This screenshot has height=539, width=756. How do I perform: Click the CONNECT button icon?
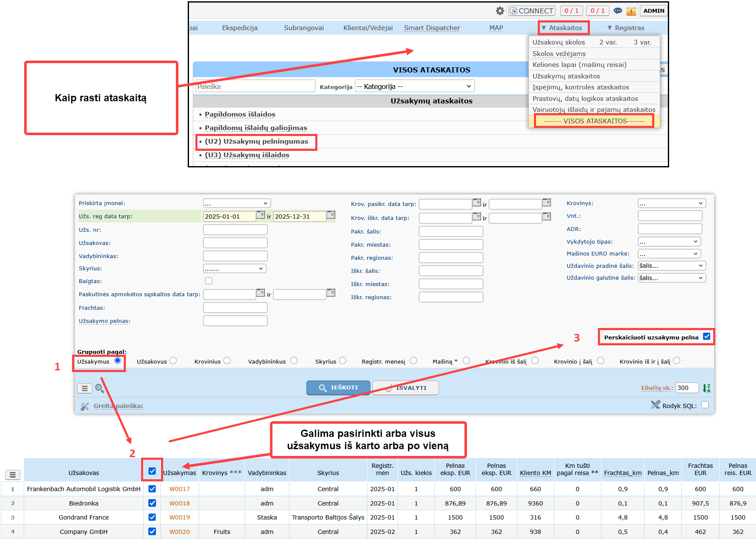point(531,11)
